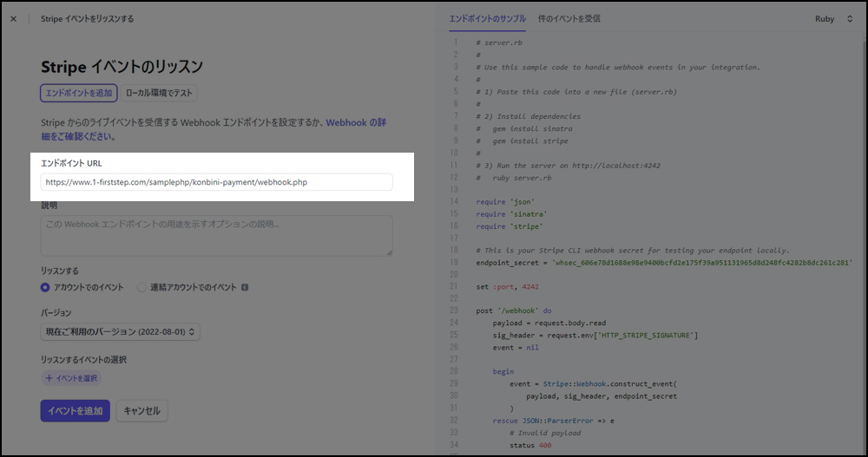Viewport: 868px width, 457px height.
Task: Click the "event = nil" code line
Action: pos(516,348)
